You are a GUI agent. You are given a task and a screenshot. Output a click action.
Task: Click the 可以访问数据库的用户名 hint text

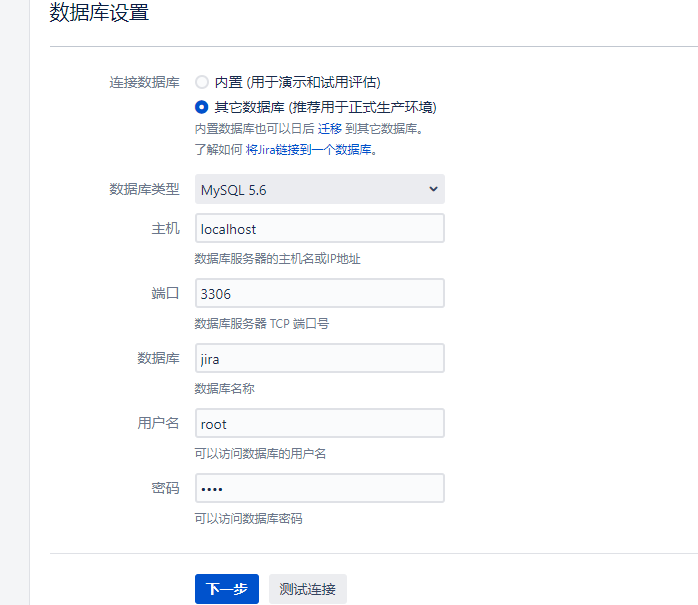click(x=260, y=454)
